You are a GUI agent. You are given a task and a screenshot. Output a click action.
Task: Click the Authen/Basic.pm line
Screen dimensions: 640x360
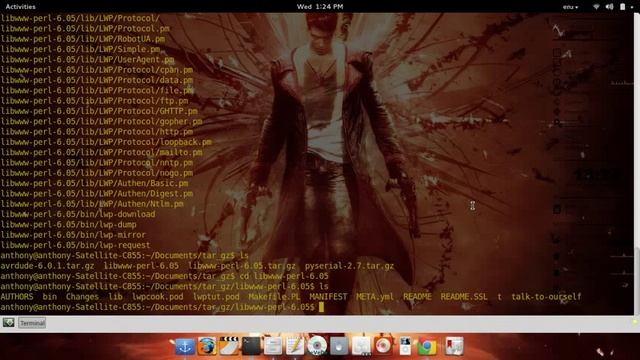pyautogui.click(x=94, y=183)
